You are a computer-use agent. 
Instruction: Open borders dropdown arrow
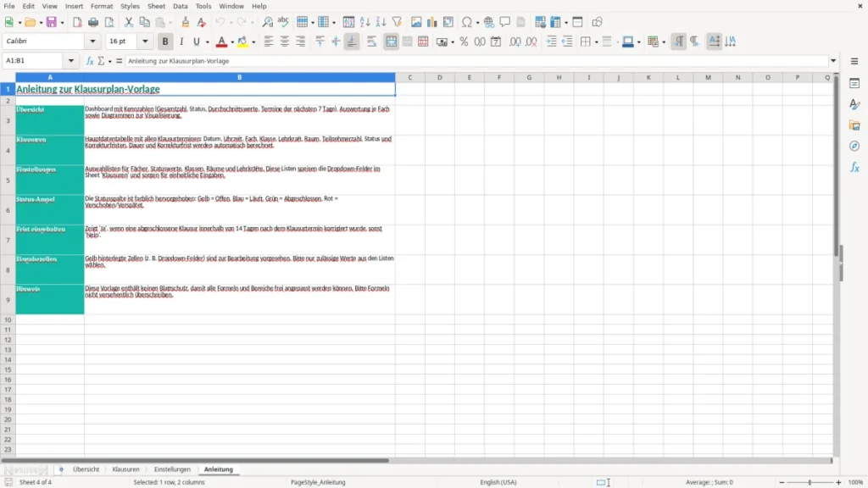point(596,42)
